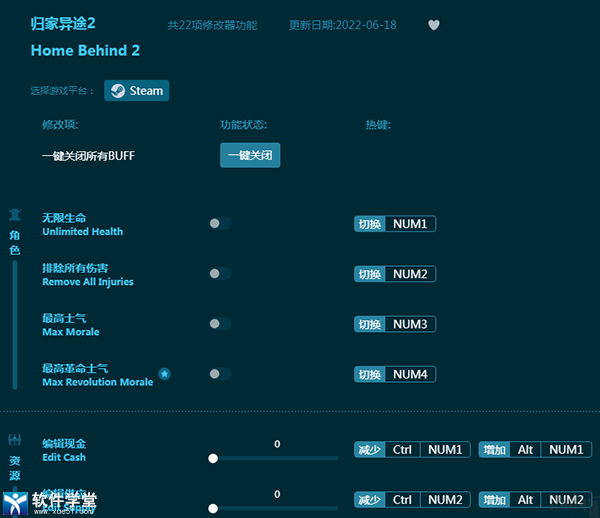This screenshot has height=518, width=600.
Task: Click the Edit Cash slider handle
Action: pyautogui.click(x=213, y=458)
